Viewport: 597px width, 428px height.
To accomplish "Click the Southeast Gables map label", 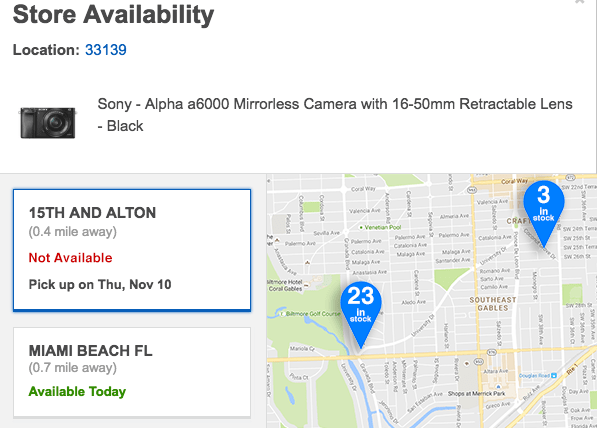I will tap(493, 304).
